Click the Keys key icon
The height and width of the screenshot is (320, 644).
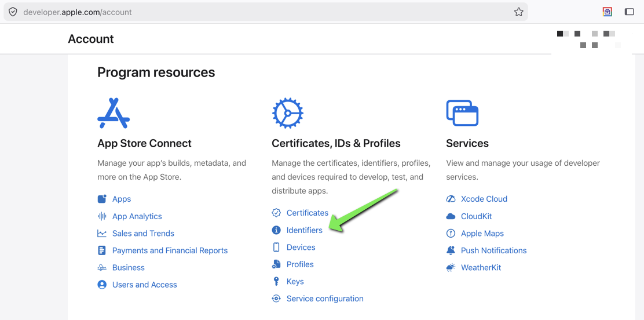click(276, 281)
